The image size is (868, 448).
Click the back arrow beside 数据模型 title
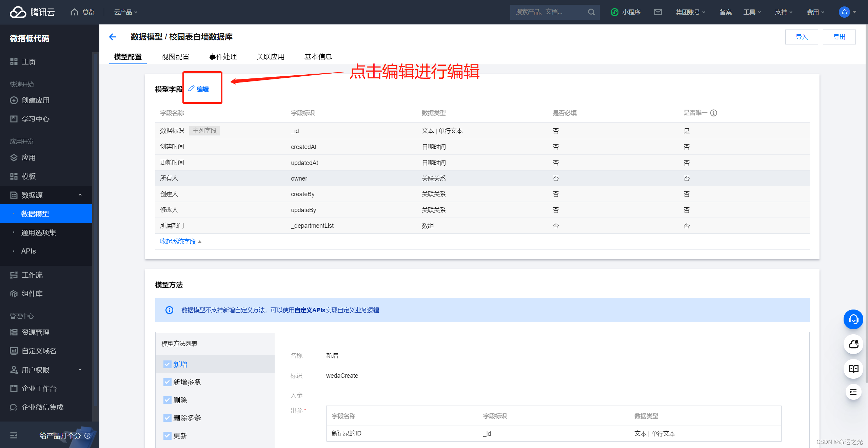coord(113,37)
